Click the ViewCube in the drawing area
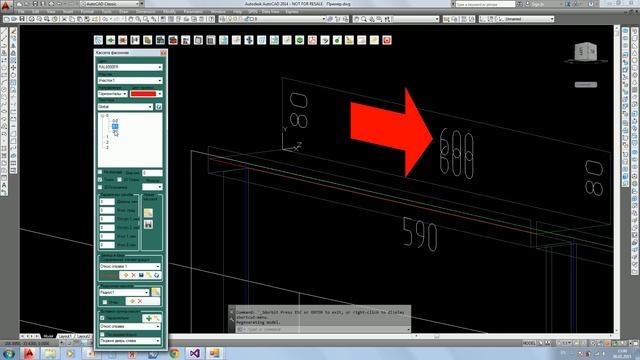Screen dimensions: 640x360 point(586,52)
